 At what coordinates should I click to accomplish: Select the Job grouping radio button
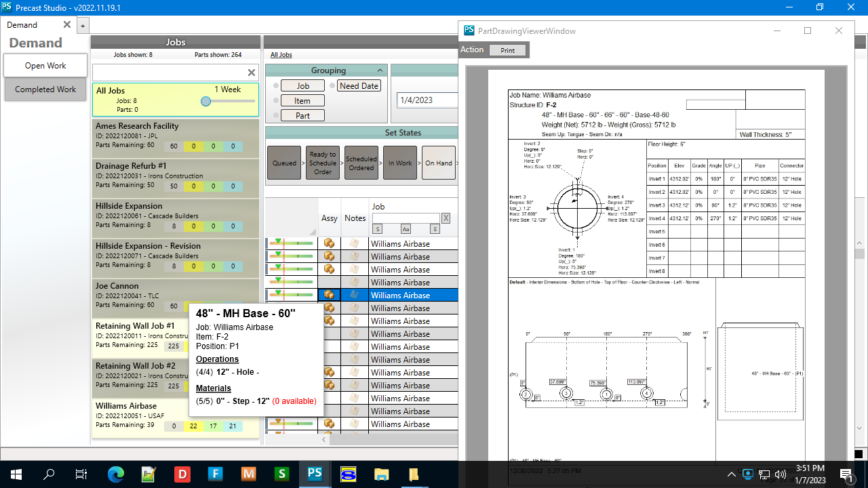pyautogui.click(x=276, y=86)
